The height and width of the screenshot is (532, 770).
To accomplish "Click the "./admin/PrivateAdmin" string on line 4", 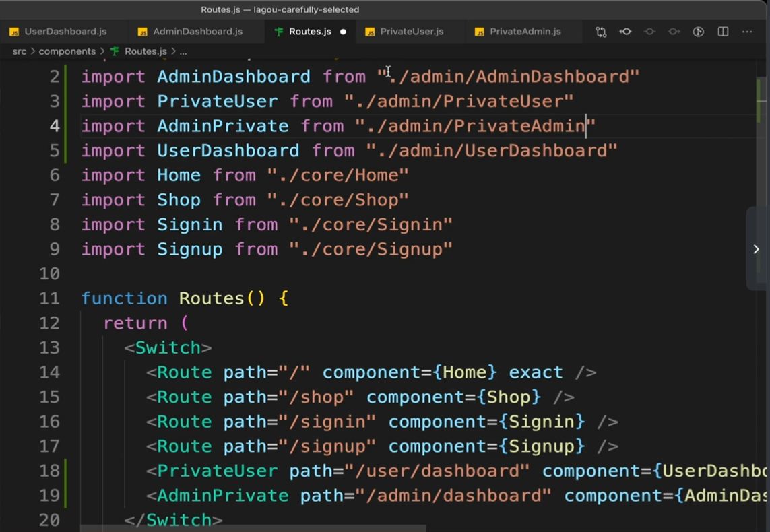I will (x=475, y=126).
